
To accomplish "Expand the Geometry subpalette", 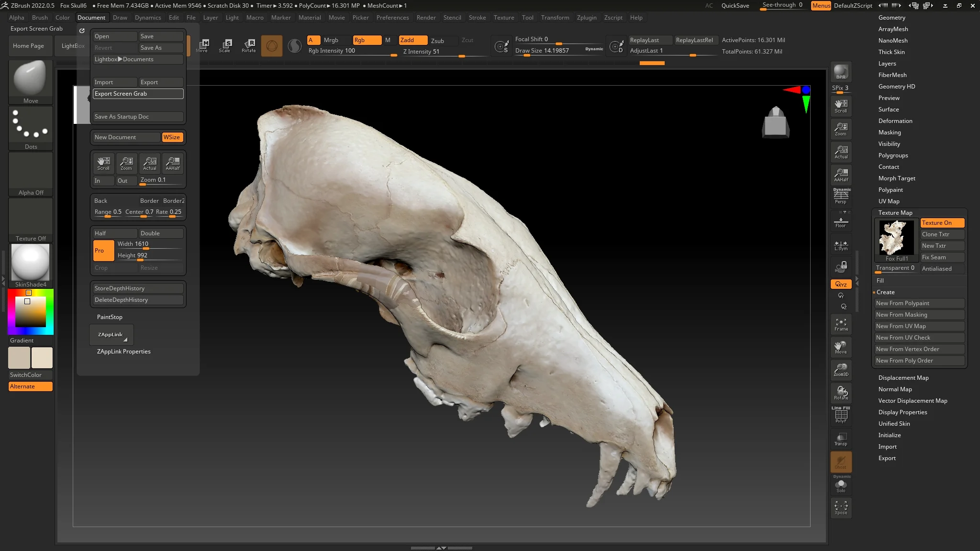I will (x=891, y=18).
